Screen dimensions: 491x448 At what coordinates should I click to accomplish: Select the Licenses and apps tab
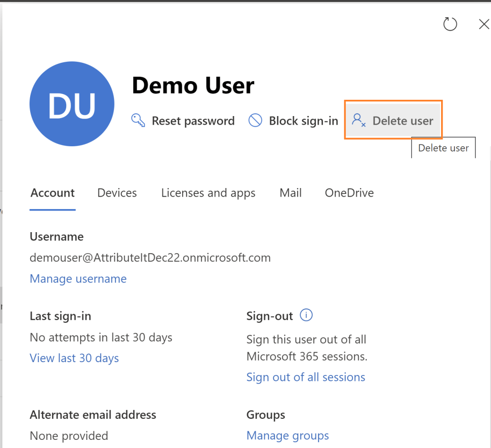pos(208,193)
